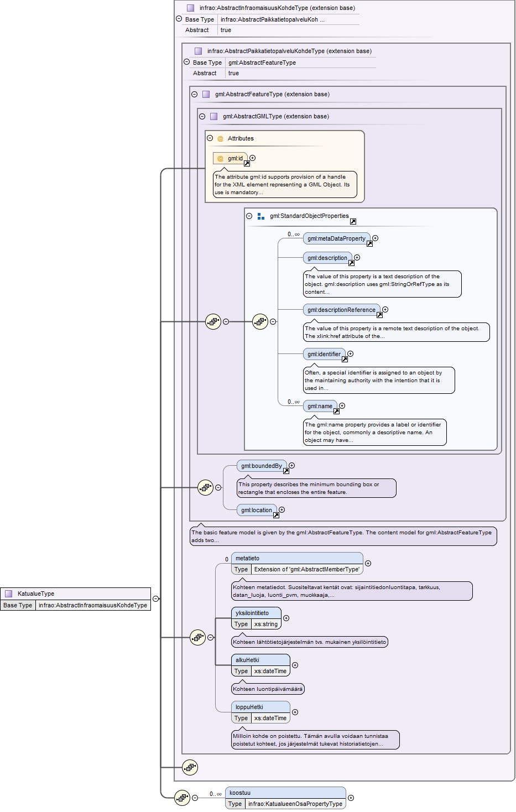This screenshot has width=516, height=812.
Task: Collapse sequence before koostuu
Action: pyautogui.click(x=195, y=798)
